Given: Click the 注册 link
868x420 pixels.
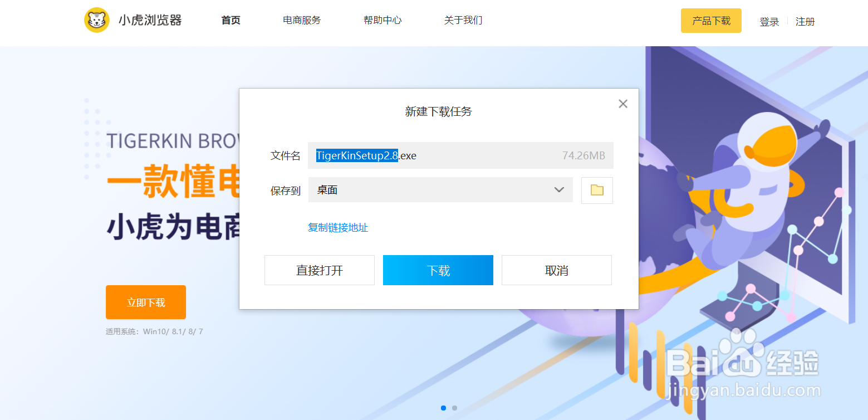Looking at the screenshot, I should tap(805, 22).
